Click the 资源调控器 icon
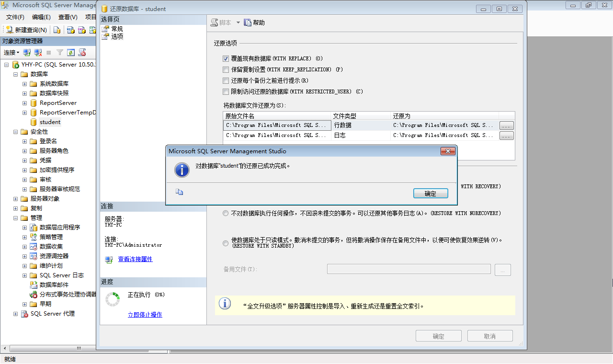 tap(34, 256)
